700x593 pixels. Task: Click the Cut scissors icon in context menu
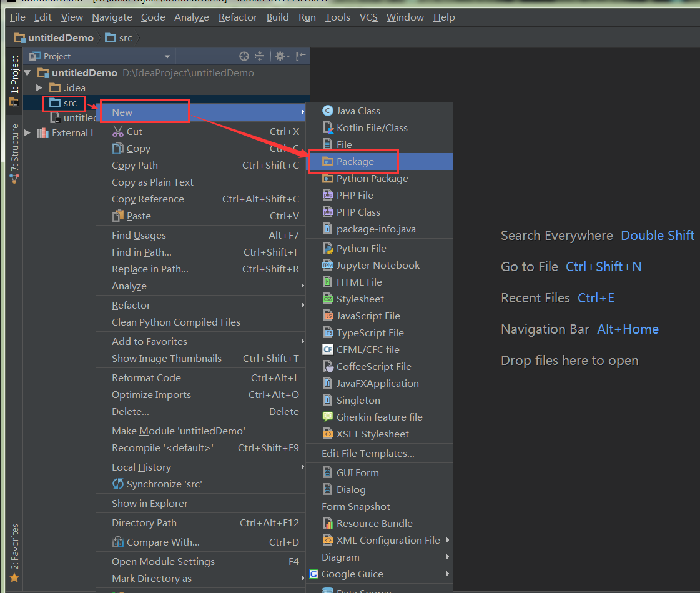click(x=118, y=132)
